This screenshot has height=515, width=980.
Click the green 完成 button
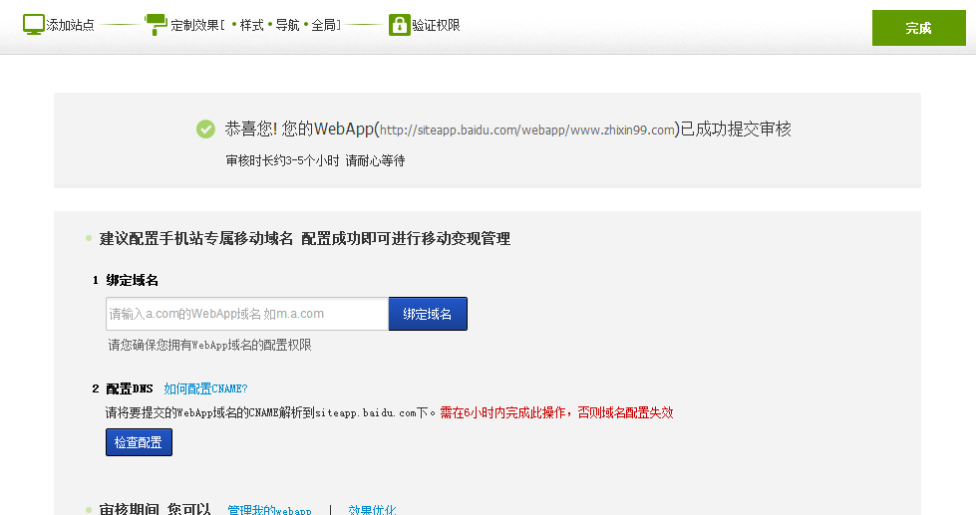click(x=919, y=28)
